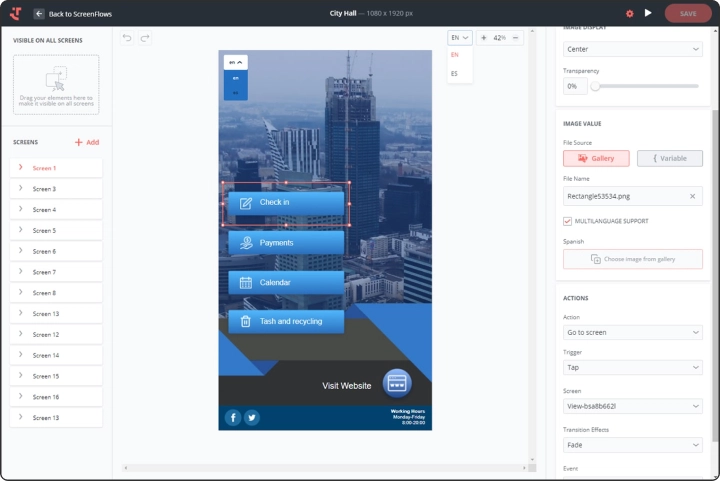This screenshot has height=481, width=720.
Task: Expand Screen 3 chevron
Action: coord(20,188)
